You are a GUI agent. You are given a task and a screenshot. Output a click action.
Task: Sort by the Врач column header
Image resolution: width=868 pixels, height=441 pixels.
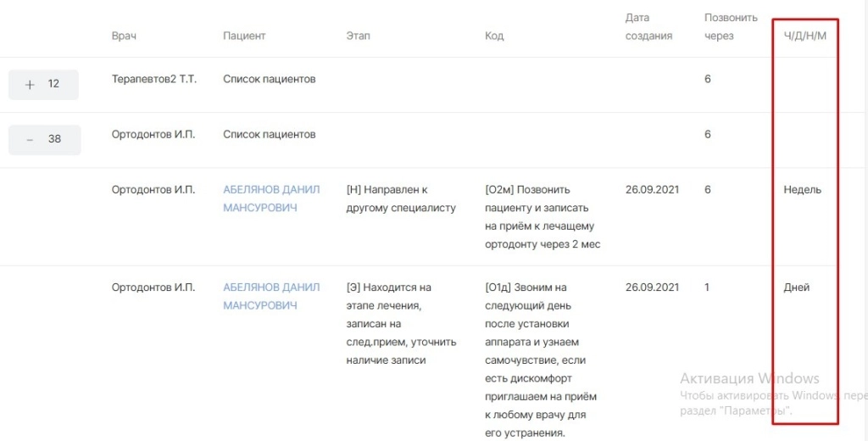(x=124, y=36)
